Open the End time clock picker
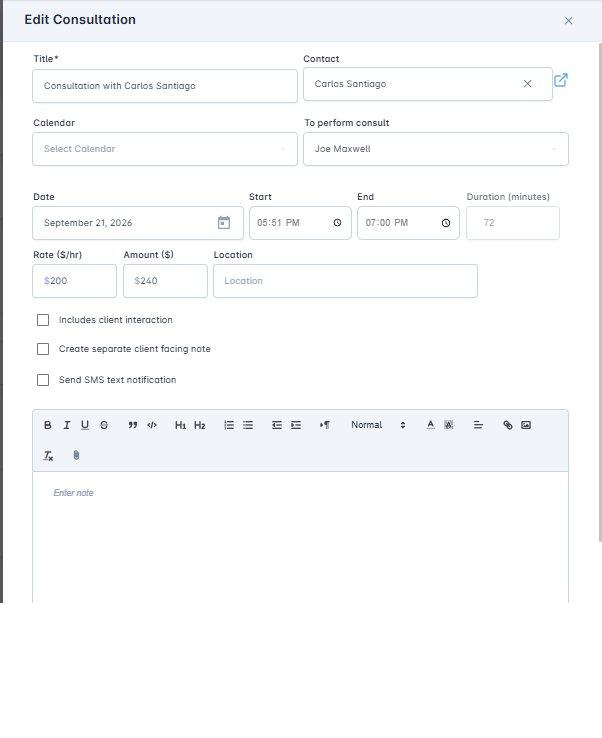This screenshot has width=602, height=738. tap(446, 223)
